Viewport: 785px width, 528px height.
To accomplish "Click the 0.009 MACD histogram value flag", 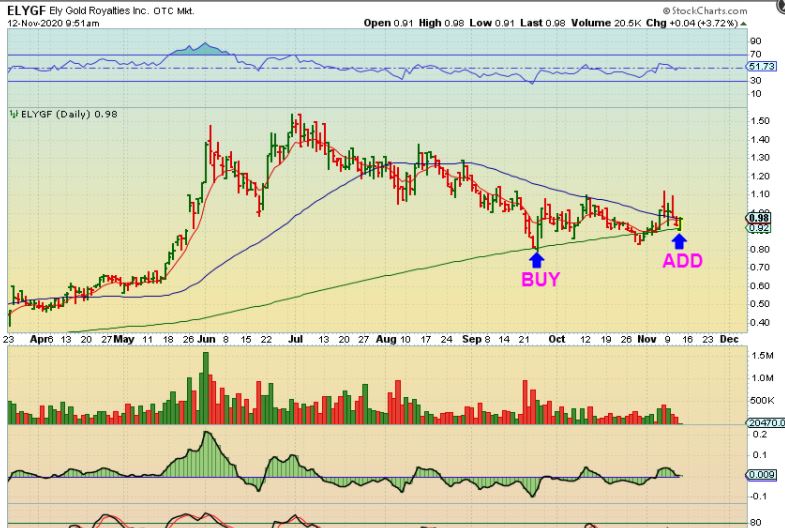I will pos(761,474).
